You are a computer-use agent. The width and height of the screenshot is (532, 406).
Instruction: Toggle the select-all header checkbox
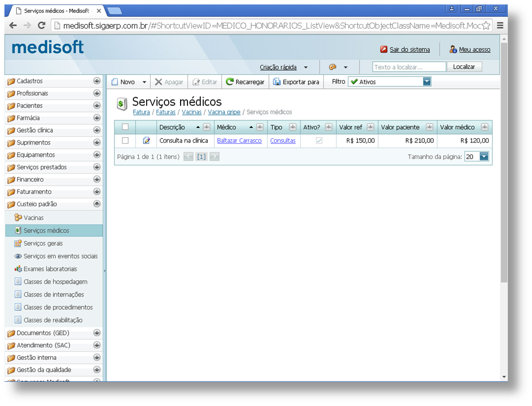coord(125,127)
